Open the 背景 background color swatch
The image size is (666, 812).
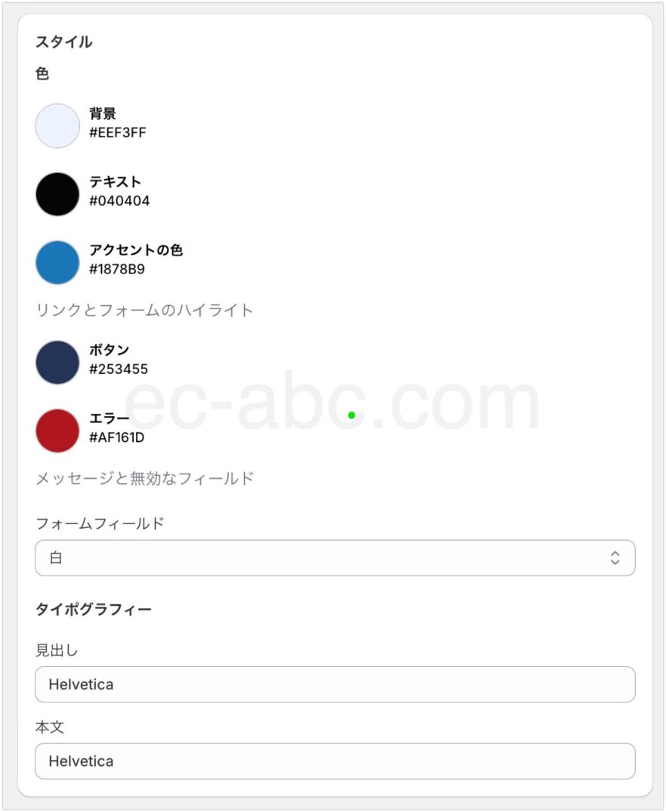pos(57,125)
